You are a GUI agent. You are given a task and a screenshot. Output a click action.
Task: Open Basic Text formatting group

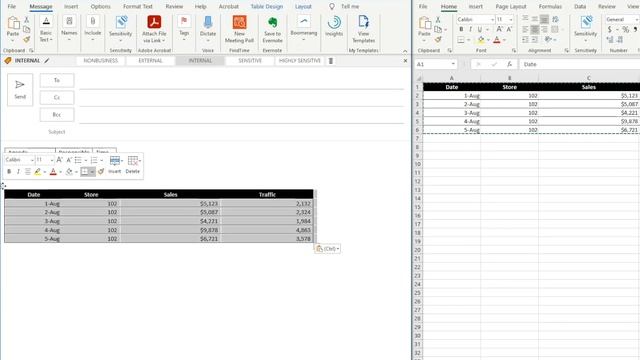coord(46,29)
